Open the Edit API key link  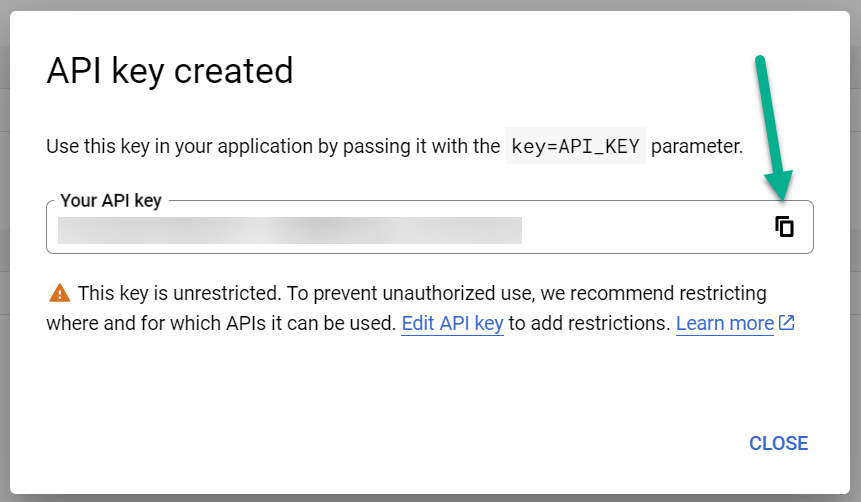coord(452,323)
